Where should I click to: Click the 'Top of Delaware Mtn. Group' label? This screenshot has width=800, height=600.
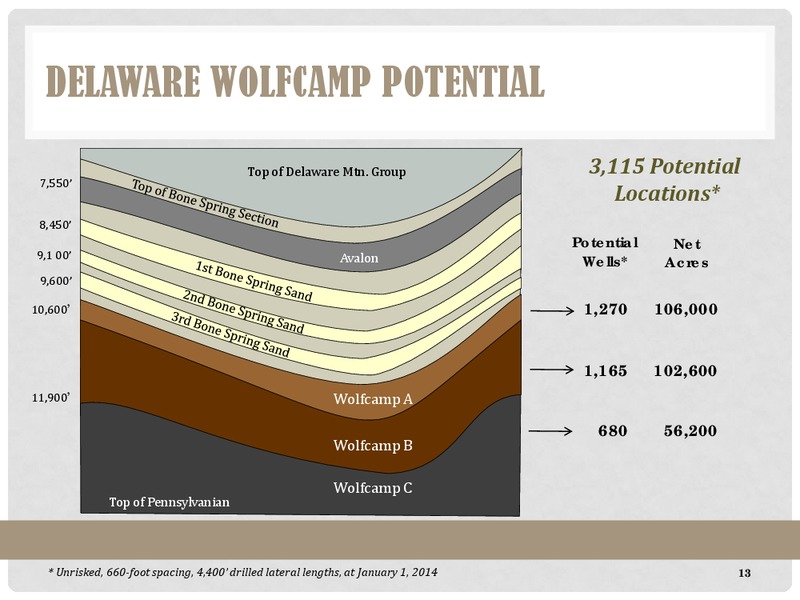(x=327, y=171)
